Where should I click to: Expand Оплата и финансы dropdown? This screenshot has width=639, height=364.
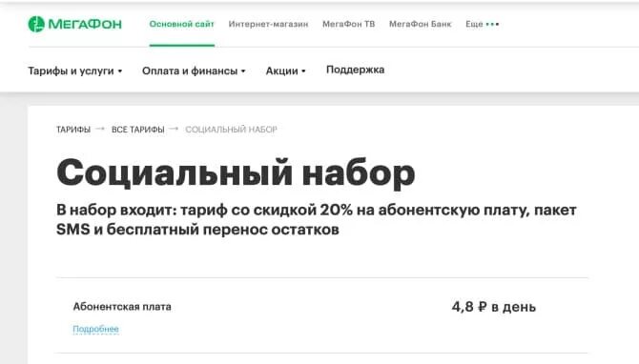pyautogui.click(x=194, y=71)
